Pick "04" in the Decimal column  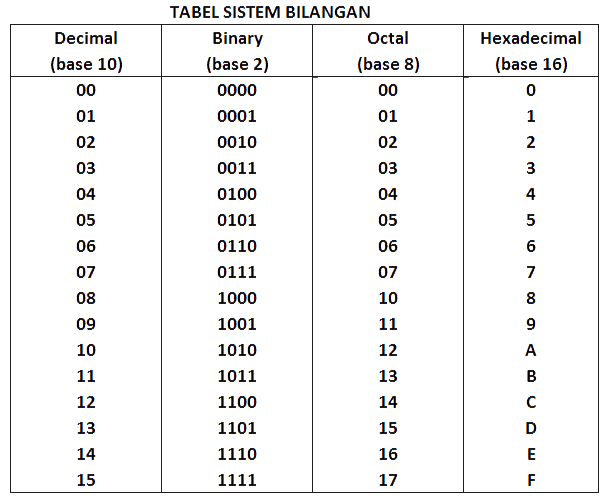click(86, 194)
